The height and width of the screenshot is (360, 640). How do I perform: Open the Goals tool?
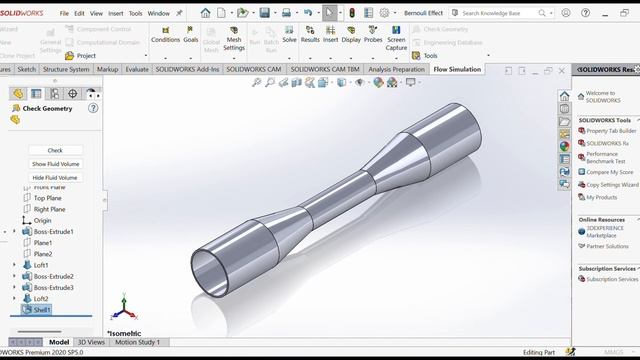tap(190, 35)
